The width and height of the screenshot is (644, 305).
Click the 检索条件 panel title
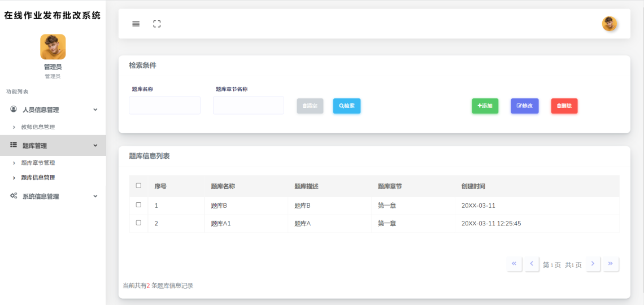click(142, 66)
